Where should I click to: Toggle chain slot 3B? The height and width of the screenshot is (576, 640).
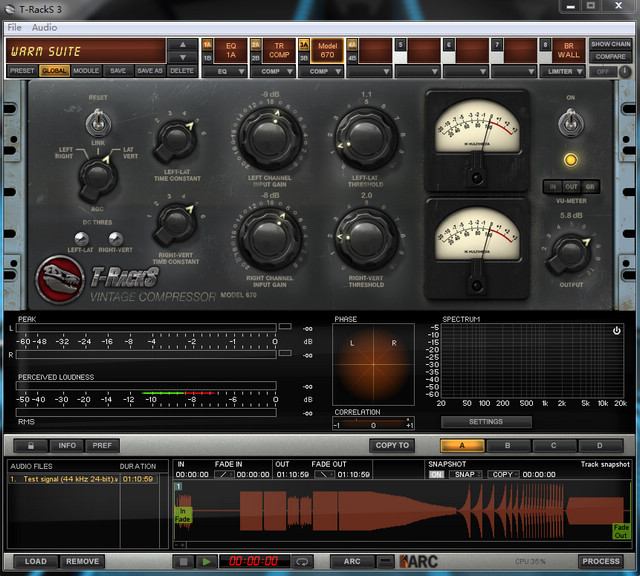[304, 58]
